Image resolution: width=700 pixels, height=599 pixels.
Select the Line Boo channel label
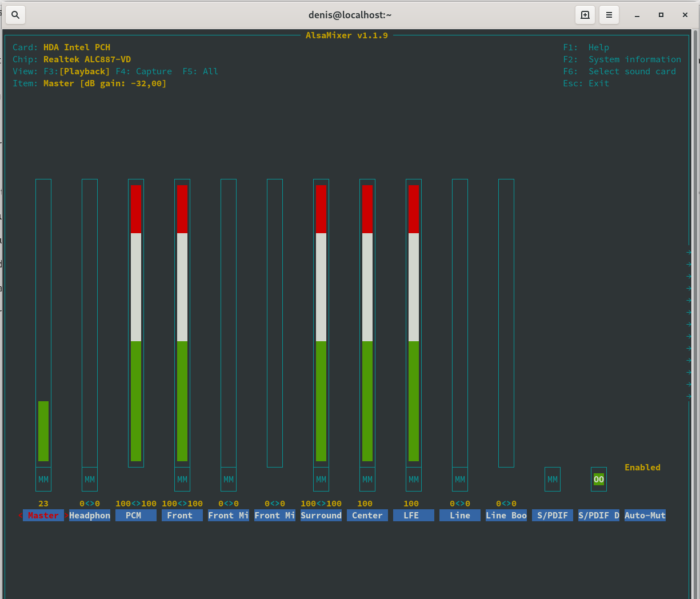tap(506, 516)
